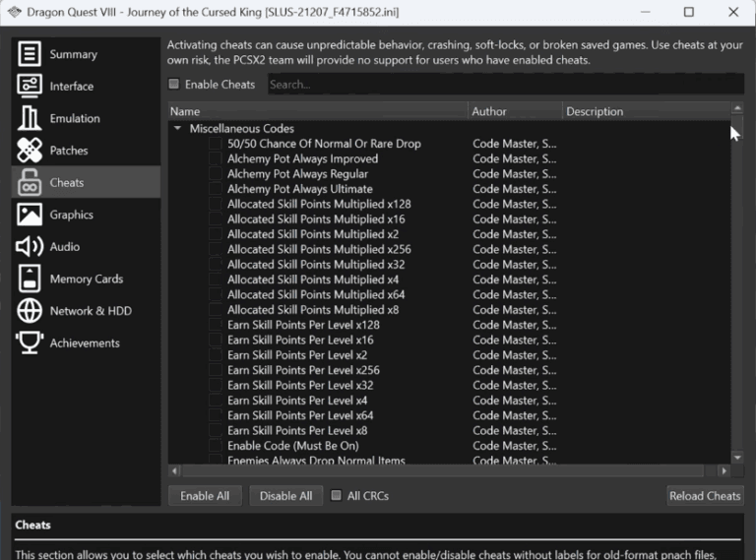Select Earn Skill Points Per Level x16
The height and width of the screenshot is (560, 756).
point(449,340)
